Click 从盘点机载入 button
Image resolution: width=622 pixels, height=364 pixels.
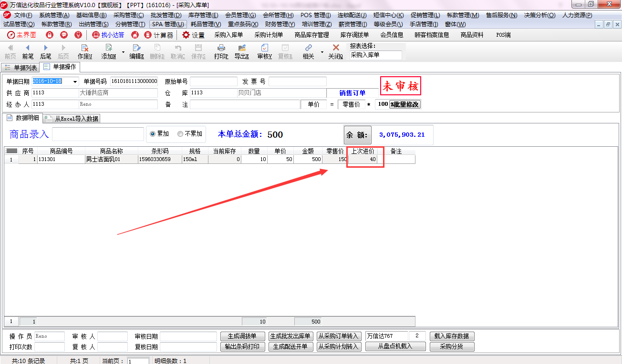tap(395, 347)
